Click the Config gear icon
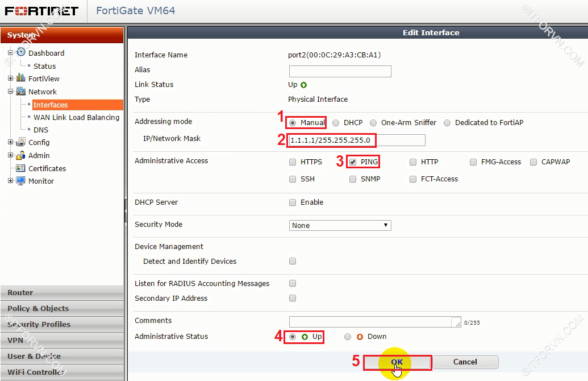The image size is (588, 381). (21, 142)
